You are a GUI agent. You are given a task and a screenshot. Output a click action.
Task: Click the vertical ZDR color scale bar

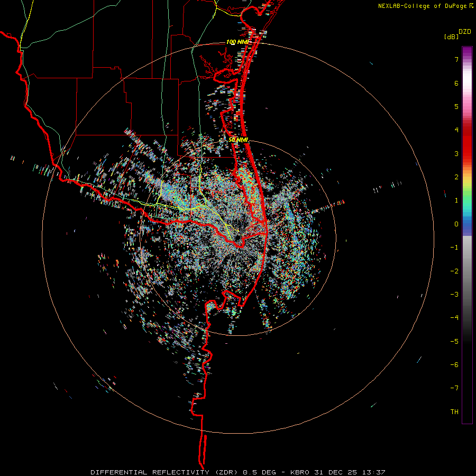coord(467,235)
